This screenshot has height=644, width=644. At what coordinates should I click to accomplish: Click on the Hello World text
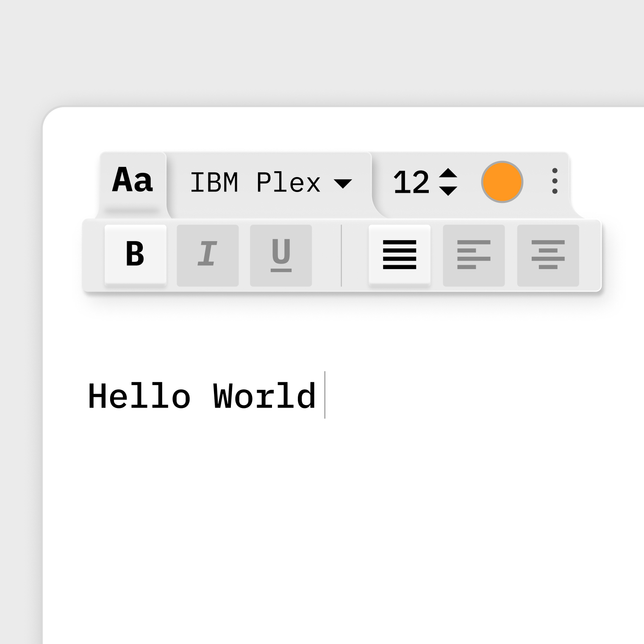click(202, 396)
